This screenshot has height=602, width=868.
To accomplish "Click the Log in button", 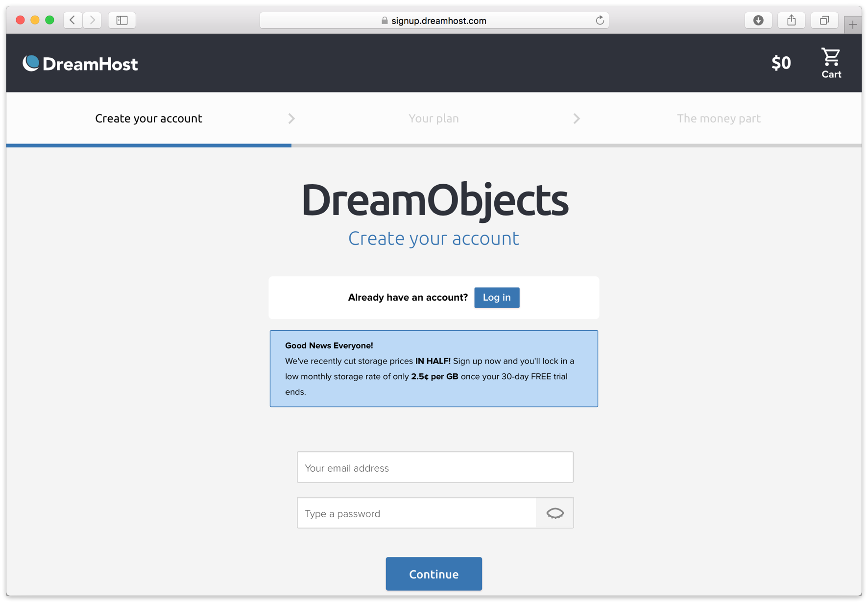I will 497,297.
